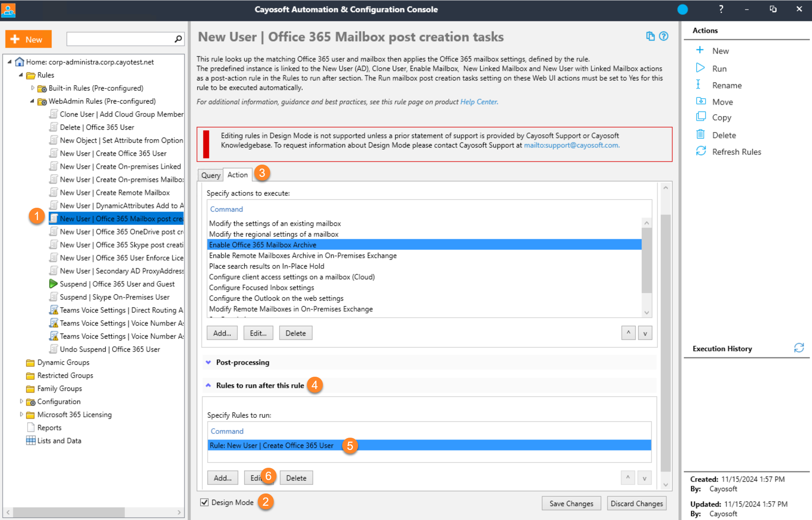812x520 pixels.
Task: Click the Lists and Data grid icon
Action: click(x=30, y=440)
